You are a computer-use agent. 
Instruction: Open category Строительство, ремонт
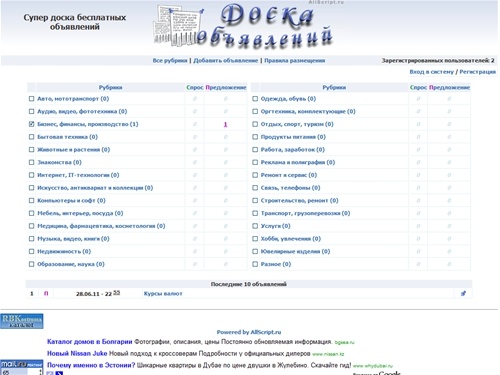pyautogui.click(x=299, y=200)
